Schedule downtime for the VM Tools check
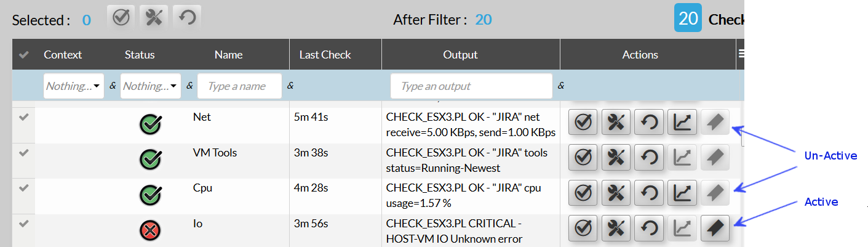 (x=616, y=158)
